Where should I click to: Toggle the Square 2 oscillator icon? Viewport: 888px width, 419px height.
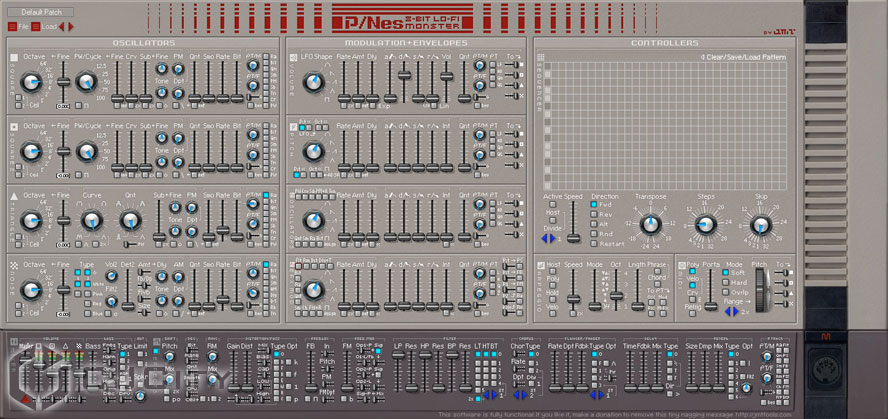15,126
